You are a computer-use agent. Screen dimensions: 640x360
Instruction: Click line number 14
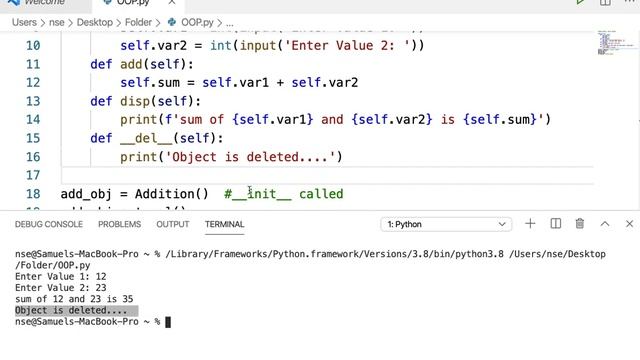[33, 120]
